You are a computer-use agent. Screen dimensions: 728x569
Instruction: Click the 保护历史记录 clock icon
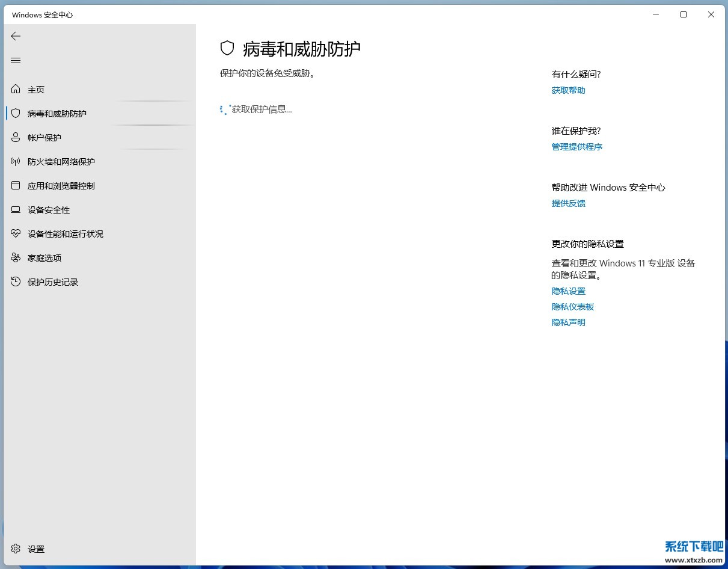(16, 282)
